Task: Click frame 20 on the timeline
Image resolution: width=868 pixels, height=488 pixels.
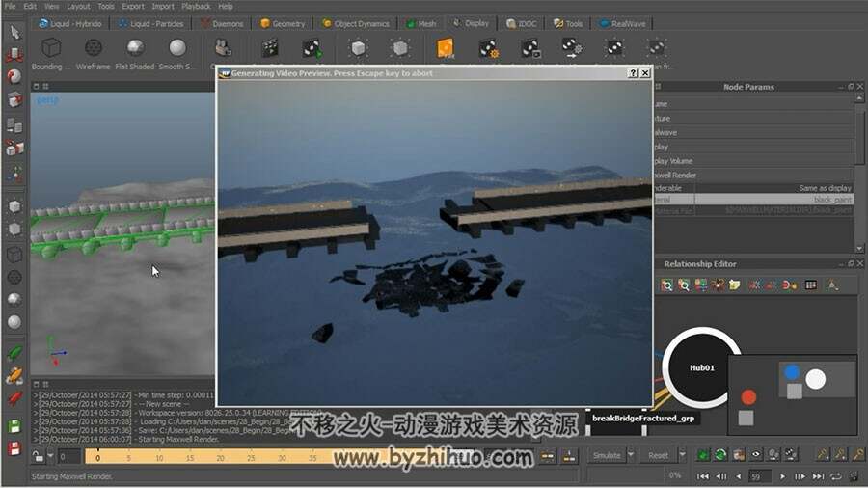Action: coord(220,457)
